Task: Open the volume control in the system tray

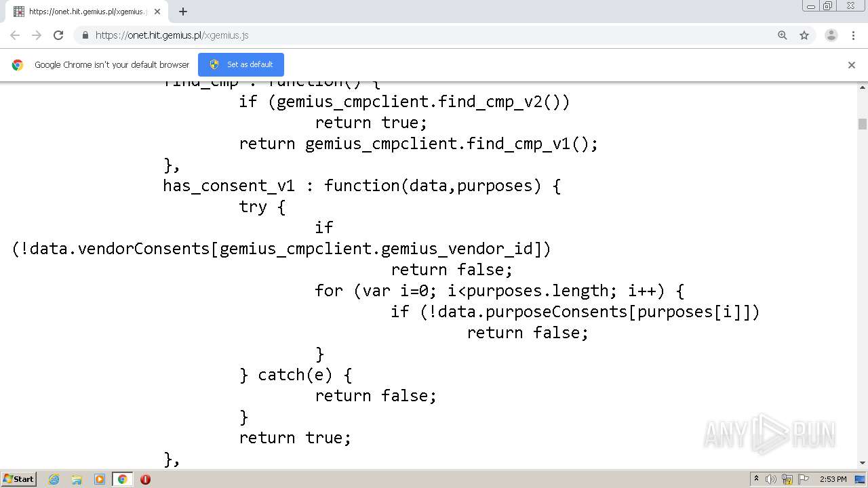Action: tap(771, 479)
